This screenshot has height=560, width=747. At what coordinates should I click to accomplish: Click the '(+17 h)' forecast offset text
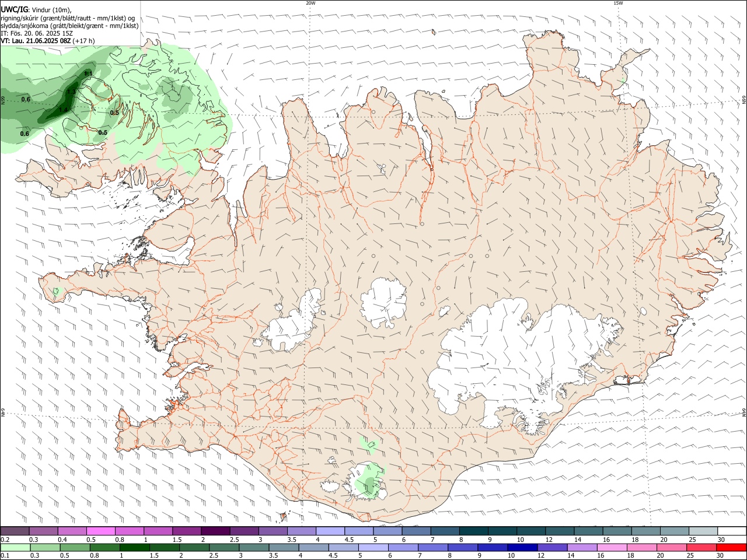(x=84, y=41)
